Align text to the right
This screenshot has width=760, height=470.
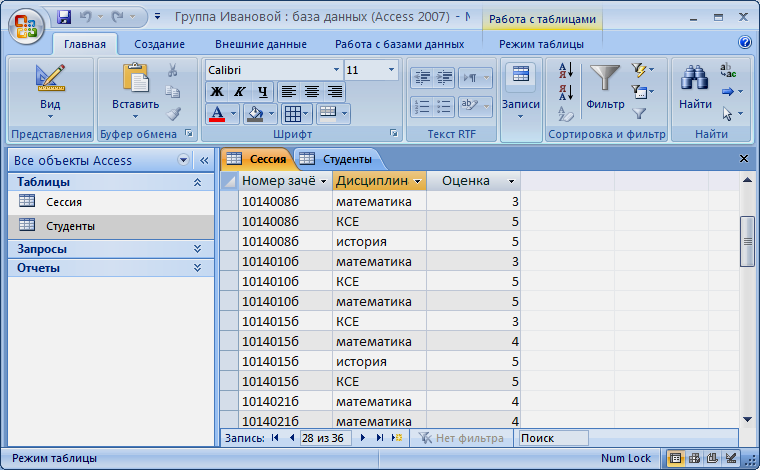[x=334, y=91]
